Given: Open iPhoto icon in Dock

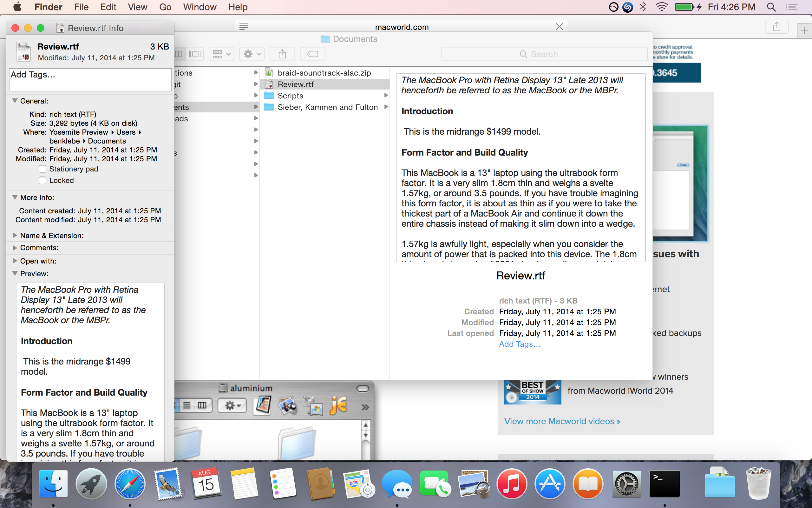Looking at the screenshot, I should (474, 484).
